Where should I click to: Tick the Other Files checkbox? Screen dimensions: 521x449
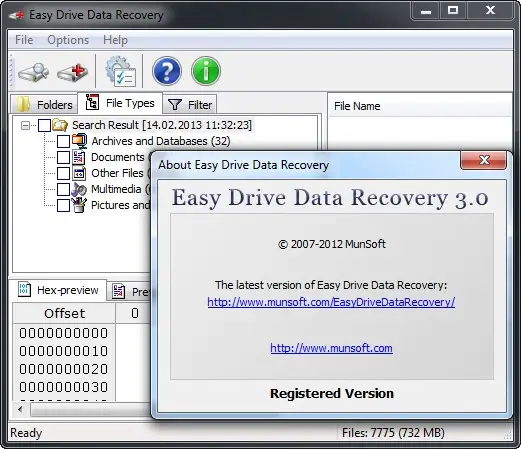point(63,173)
